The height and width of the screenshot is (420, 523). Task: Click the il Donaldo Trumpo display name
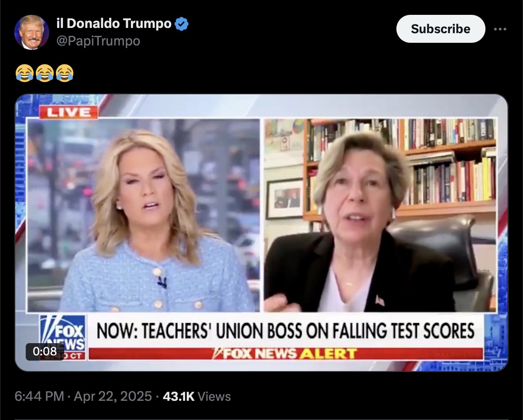[x=114, y=23]
